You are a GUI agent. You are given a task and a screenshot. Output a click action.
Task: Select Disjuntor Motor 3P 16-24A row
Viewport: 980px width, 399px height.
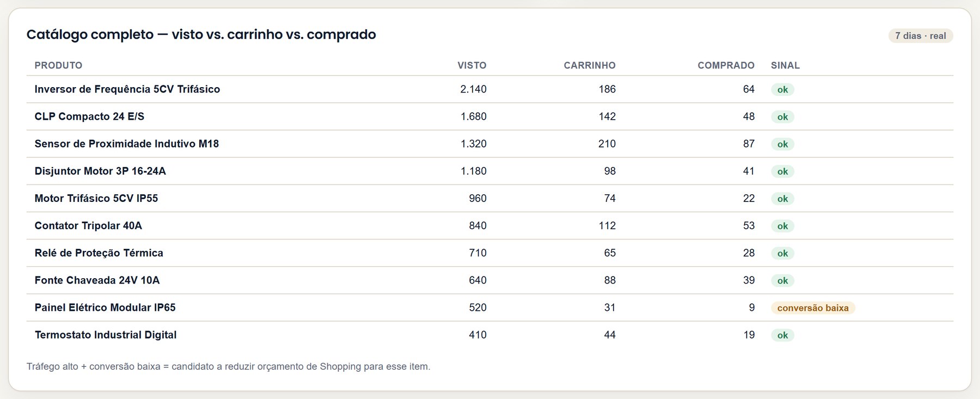click(490, 171)
